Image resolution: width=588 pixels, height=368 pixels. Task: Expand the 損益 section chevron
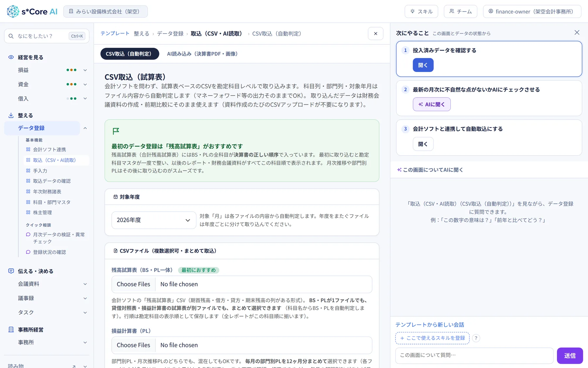[85, 70]
